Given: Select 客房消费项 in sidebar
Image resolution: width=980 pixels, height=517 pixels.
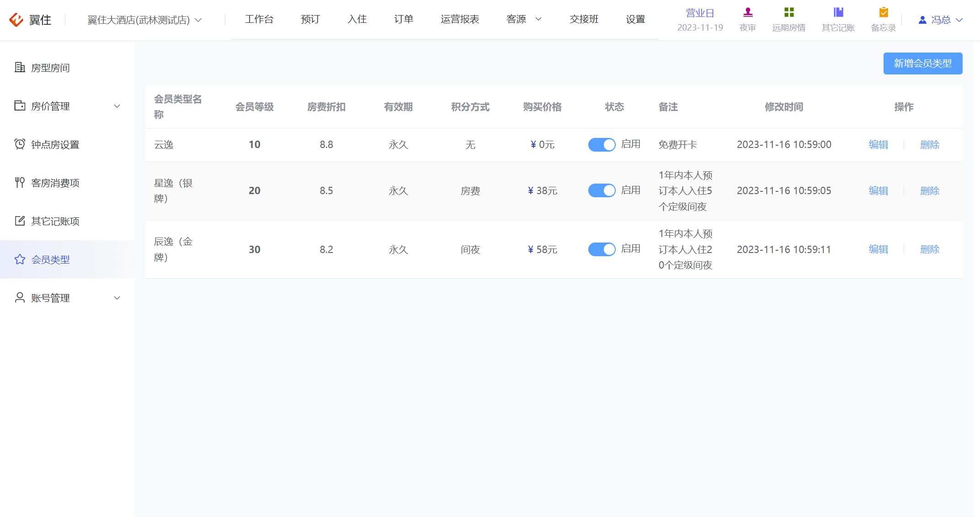Looking at the screenshot, I should (x=68, y=183).
